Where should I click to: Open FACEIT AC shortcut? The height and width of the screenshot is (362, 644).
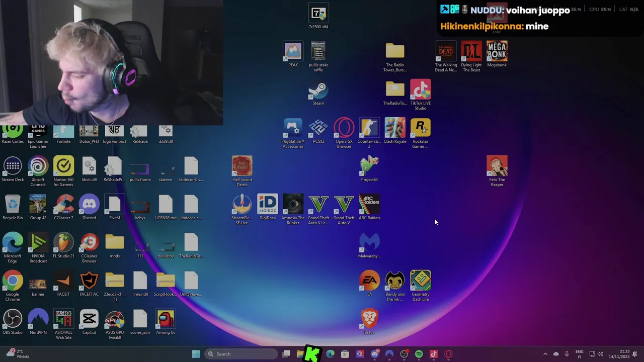tap(89, 284)
